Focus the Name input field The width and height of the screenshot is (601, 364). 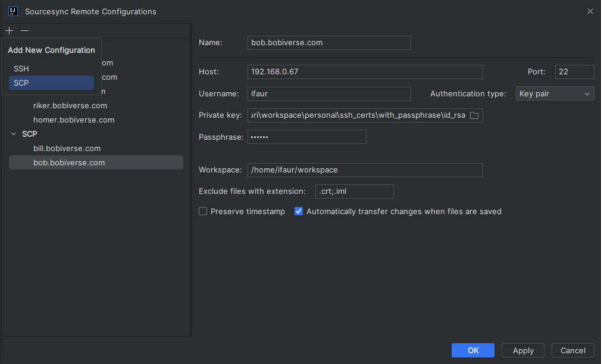point(329,43)
